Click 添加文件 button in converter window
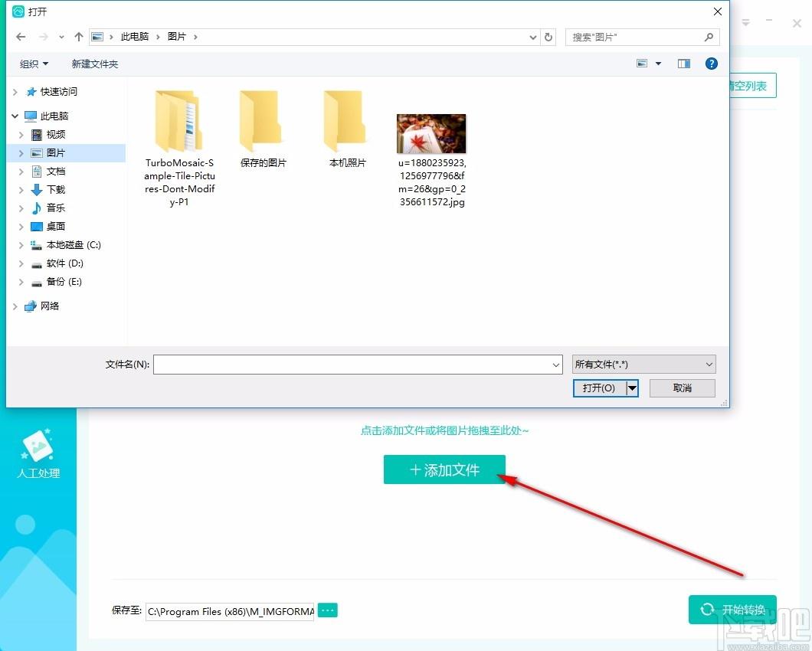Viewport: 812px width, 651px height. (444, 469)
